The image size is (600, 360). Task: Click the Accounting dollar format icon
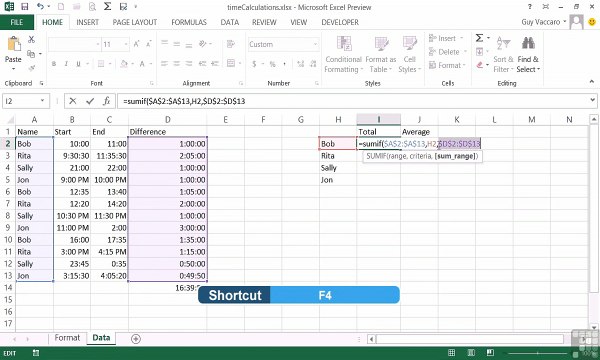254,64
